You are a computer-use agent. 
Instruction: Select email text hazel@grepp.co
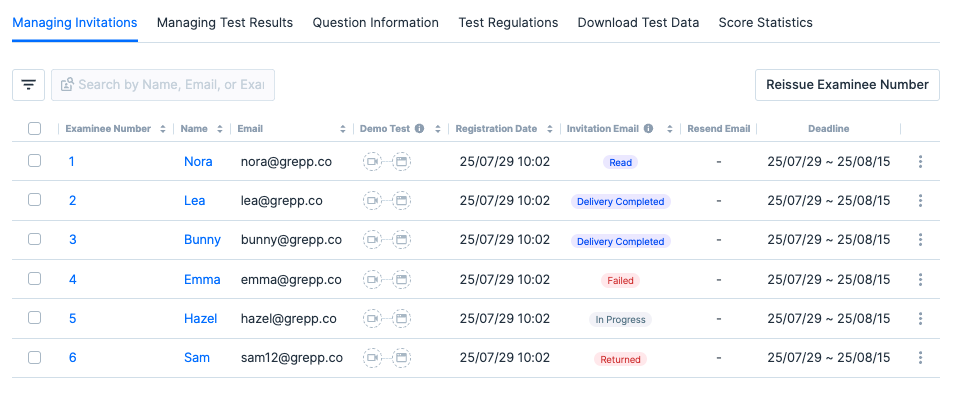(x=289, y=319)
